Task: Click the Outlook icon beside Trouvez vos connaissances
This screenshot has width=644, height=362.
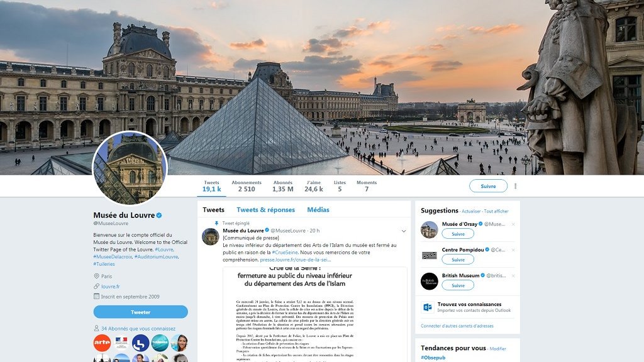Action: (428, 307)
